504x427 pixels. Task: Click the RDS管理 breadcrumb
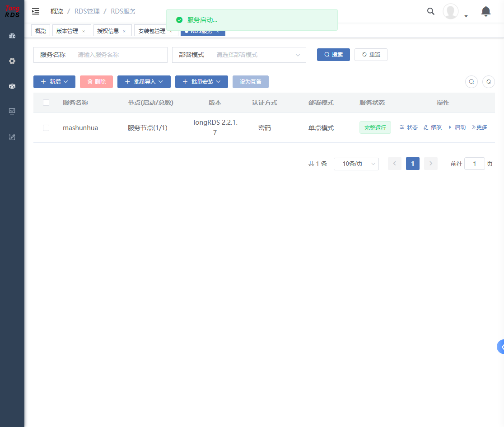[87, 11]
